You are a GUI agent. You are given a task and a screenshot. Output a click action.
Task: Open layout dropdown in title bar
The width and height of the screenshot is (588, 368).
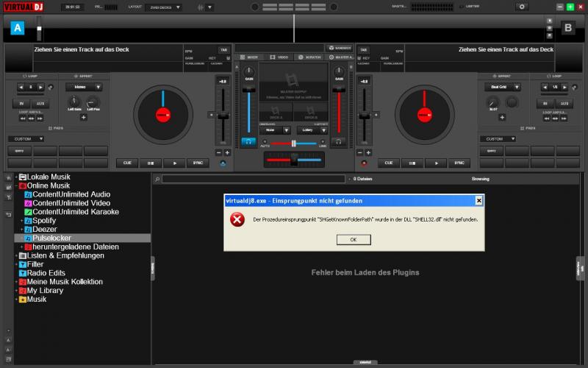click(x=163, y=7)
